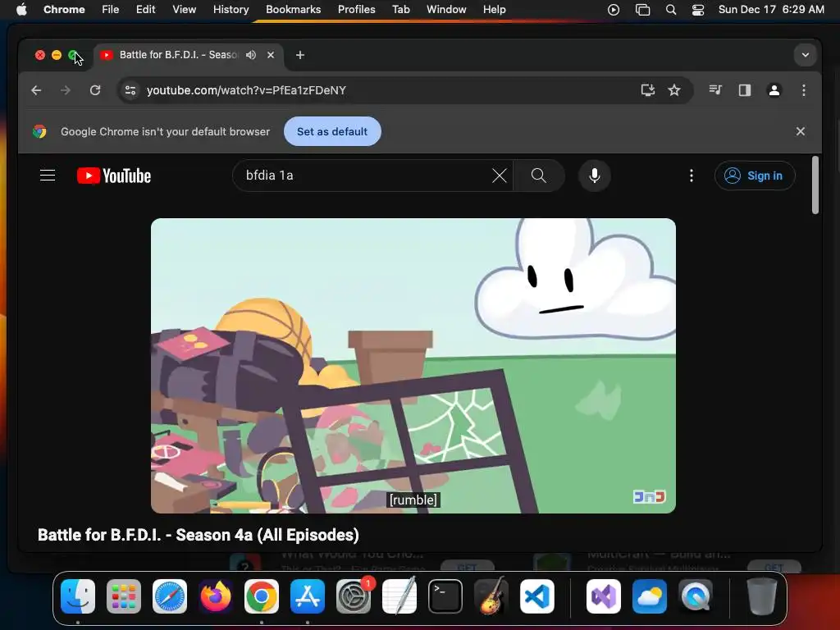Open the Edit menu
Viewport: 840px width, 630px height.
coord(145,9)
